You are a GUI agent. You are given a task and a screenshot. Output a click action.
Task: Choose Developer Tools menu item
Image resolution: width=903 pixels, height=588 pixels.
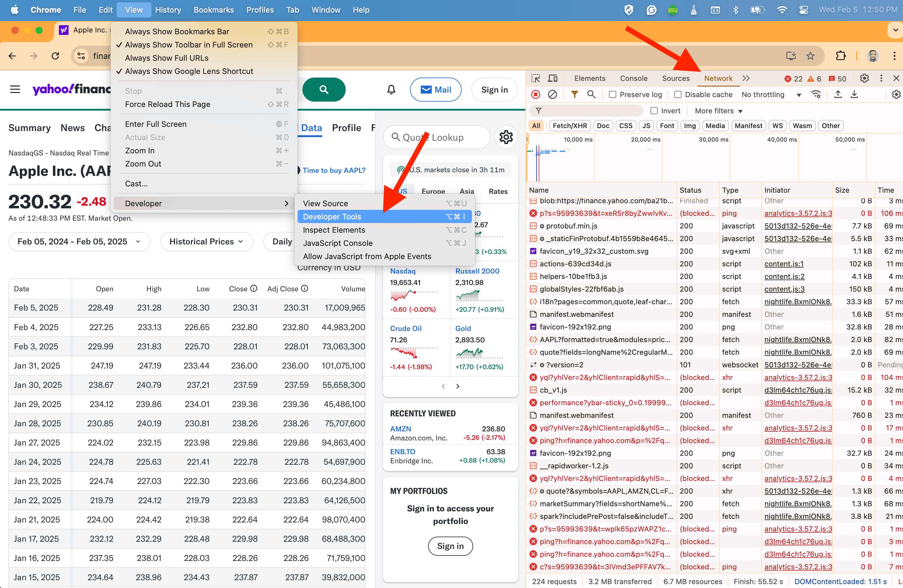(384, 217)
